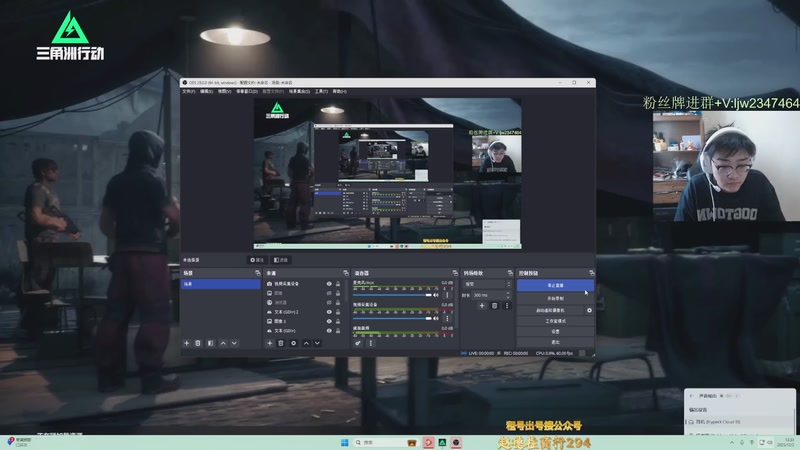Open the Help menu in OBS
Viewport: 800px width, 450px height.
339,91
